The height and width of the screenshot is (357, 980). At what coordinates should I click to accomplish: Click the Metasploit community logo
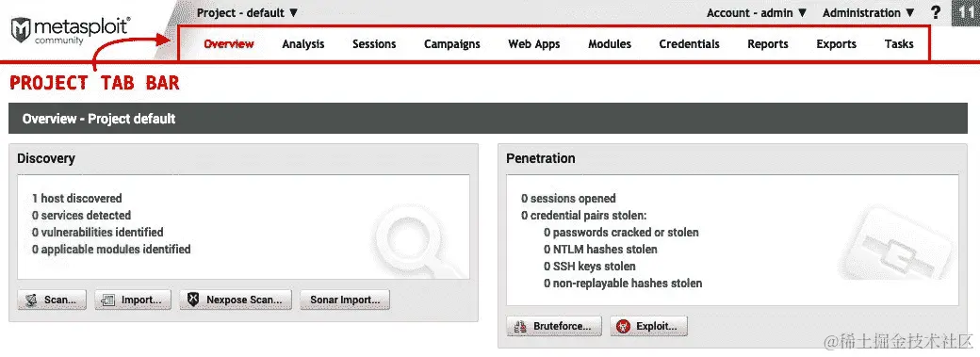point(71,31)
